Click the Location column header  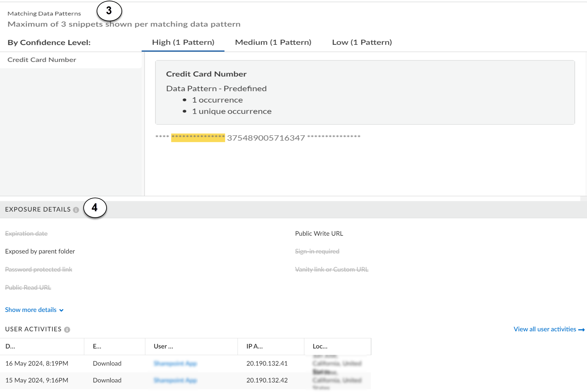[x=320, y=346]
